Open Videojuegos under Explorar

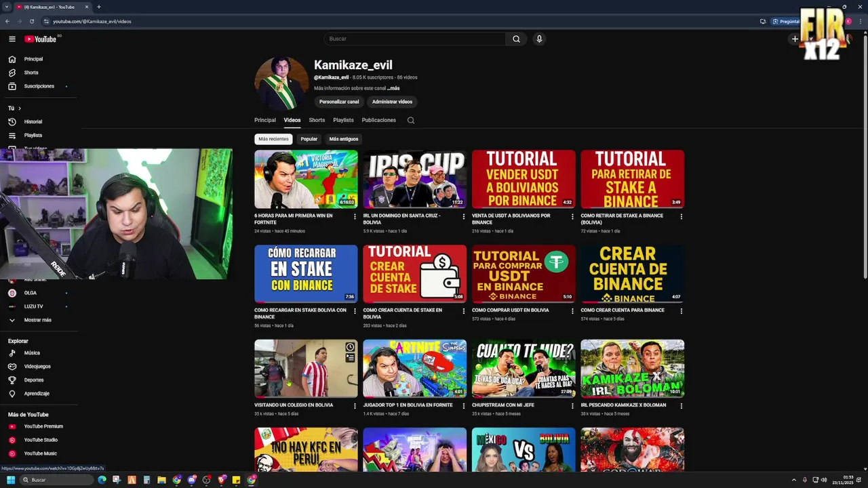click(39, 367)
